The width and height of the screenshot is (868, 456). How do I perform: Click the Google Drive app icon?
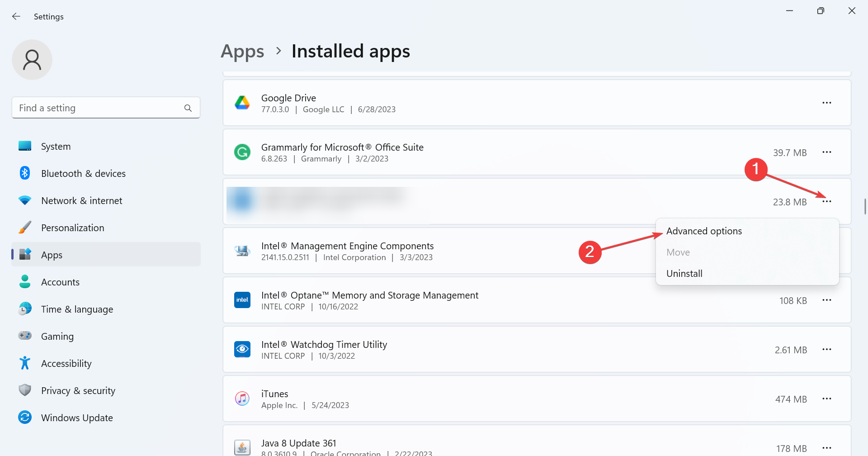click(242, 103)
